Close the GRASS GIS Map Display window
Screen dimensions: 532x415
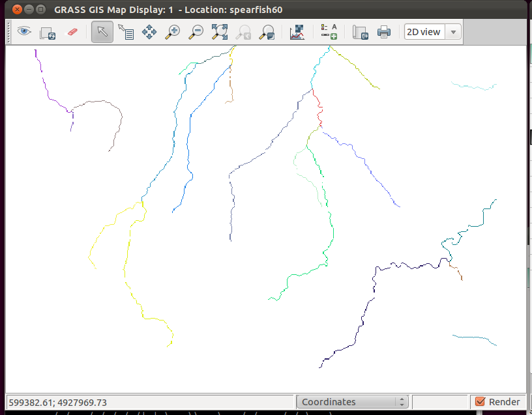(x=17, y=10)
